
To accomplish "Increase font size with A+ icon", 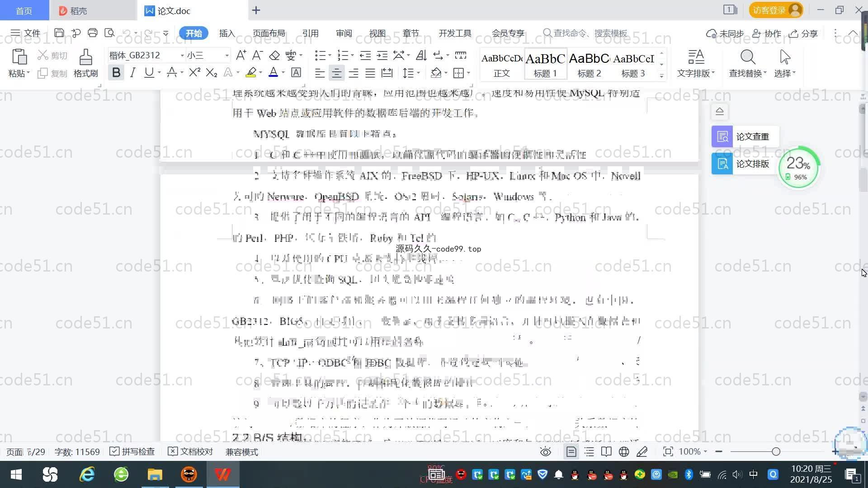I will [241, 56].
